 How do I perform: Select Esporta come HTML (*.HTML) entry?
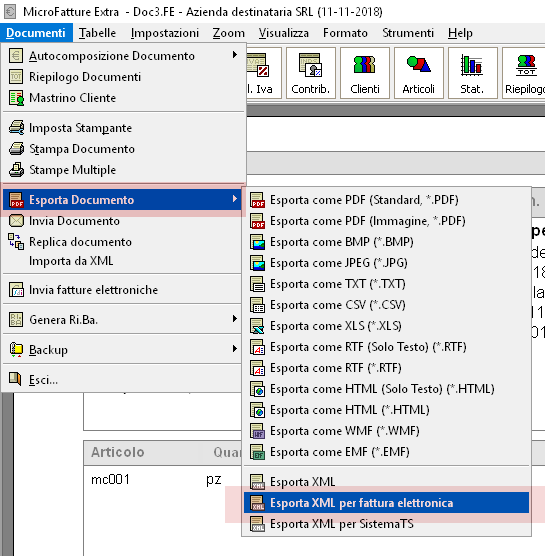386,410
